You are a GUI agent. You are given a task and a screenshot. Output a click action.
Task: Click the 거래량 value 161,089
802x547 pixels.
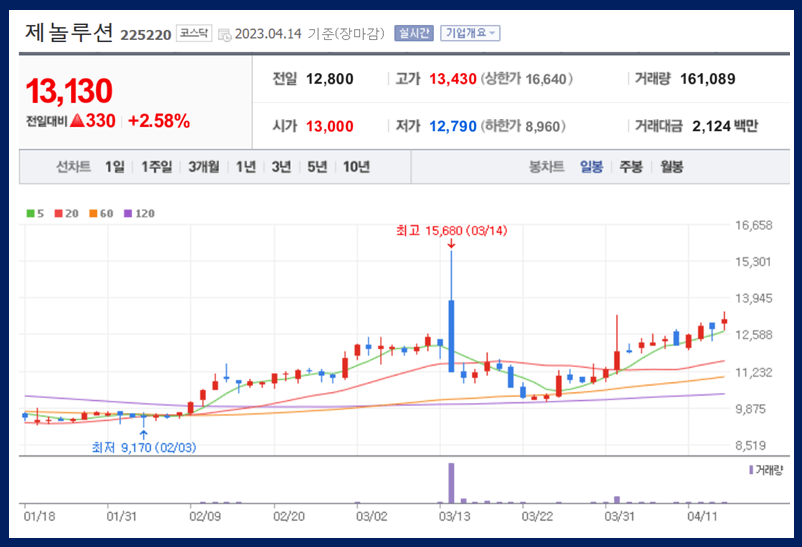(x=707, y=79)
